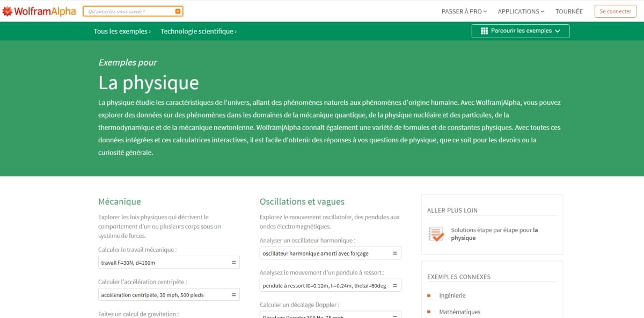The image size is (644, 318).
Task: Click the grid icon beside Parcourir les exemples
Action: click(x=484, y=31)
